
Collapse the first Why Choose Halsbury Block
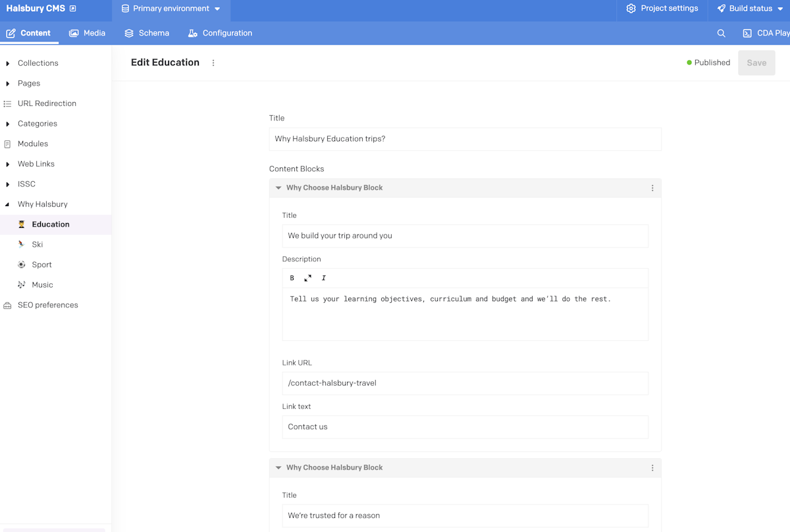278,188
